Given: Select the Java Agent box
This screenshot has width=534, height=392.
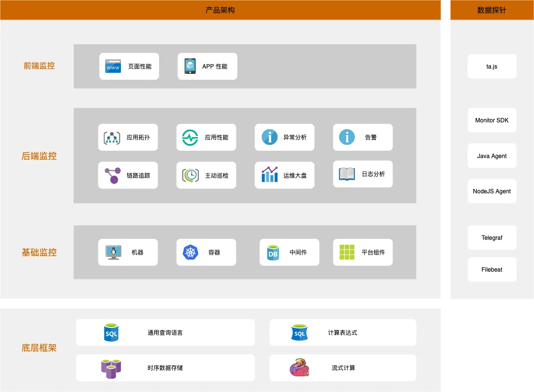Looking at the screenshot, I should pos(492,156).
